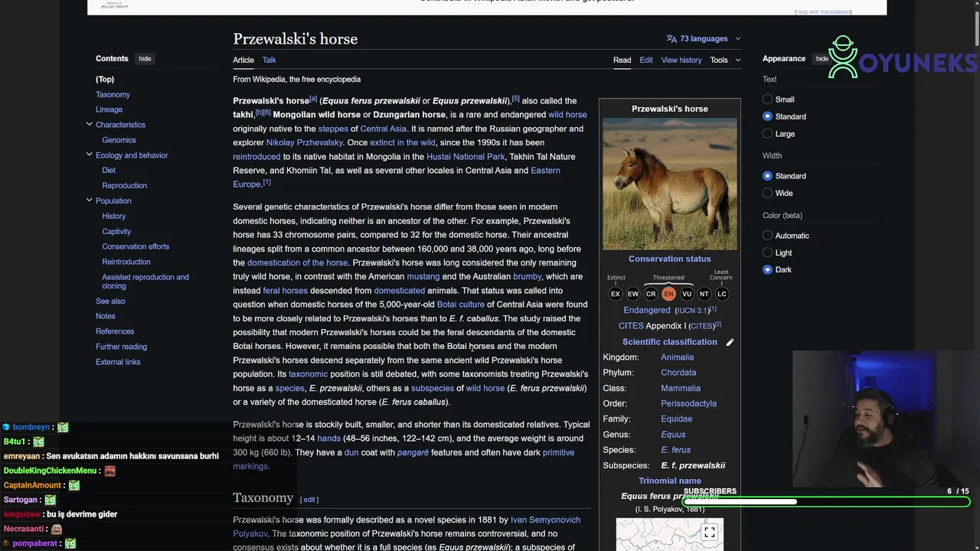Click the pencil edit icon next to Scientific classification

point(730,342)
